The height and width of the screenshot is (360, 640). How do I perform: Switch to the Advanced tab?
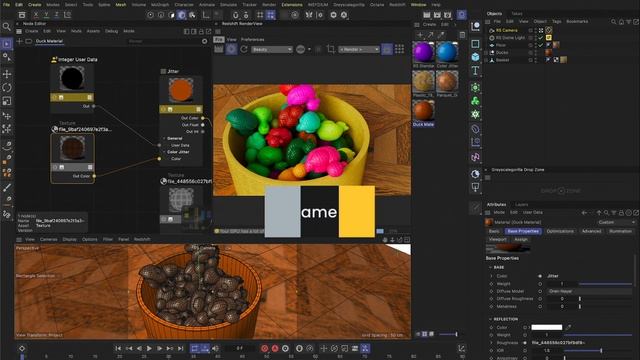point(591,231)
